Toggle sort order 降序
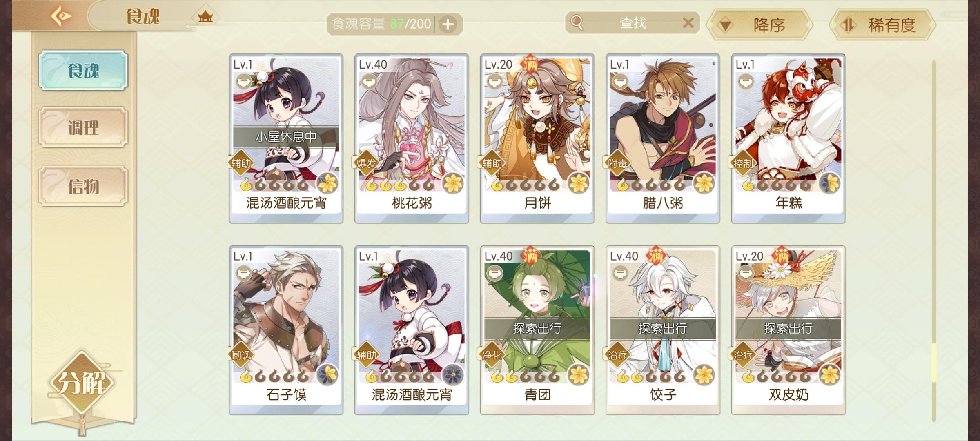The width and height of the screenshot is (980, 441). click(x=759, y=24)
